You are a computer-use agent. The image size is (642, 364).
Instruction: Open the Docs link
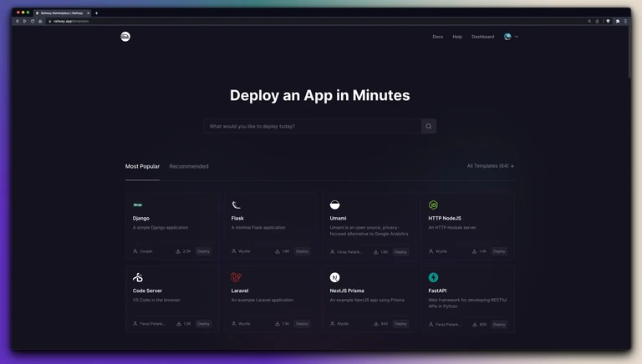coord(438,37)
